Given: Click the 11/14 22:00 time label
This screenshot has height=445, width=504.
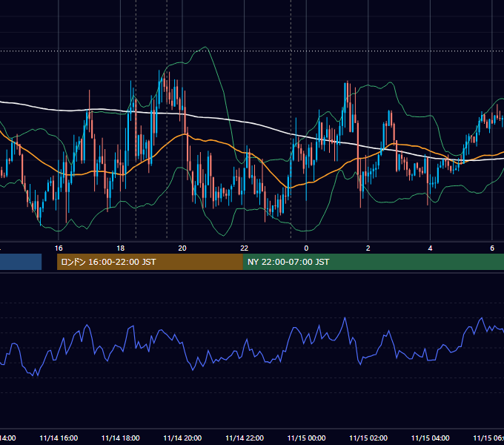Looking at the screenshot, I should pos(245,438).
